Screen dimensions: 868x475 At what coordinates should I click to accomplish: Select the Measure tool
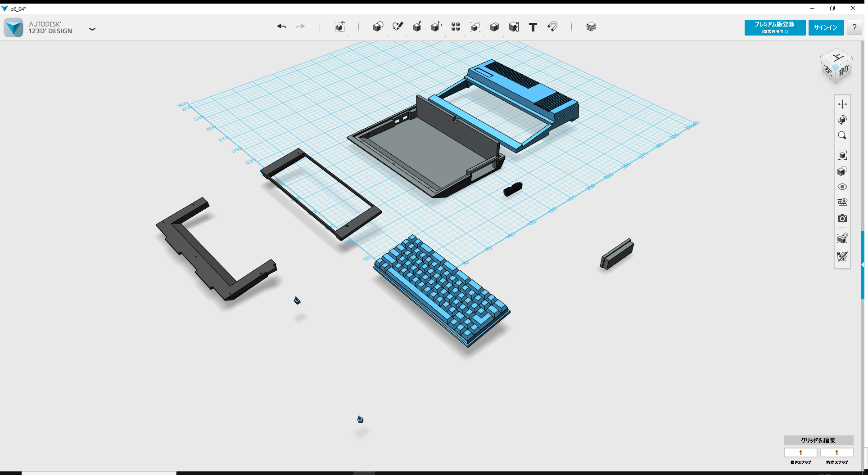tap(514, 27)
